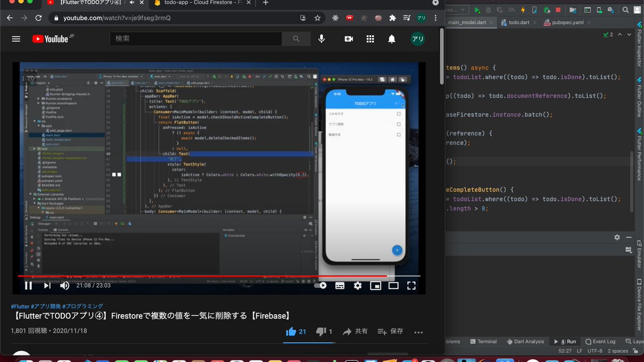
Task: Stop the running app with the red square
Action: coord(558,10)
